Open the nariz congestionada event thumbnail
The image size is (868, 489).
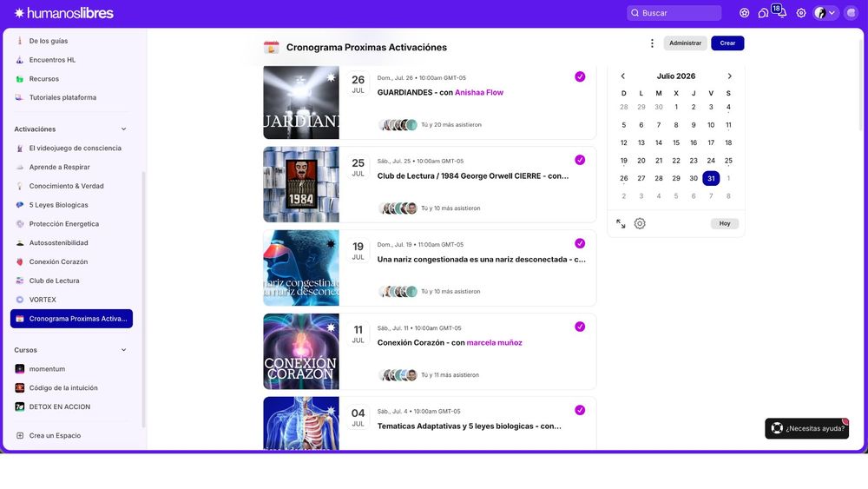[x=301, y=268]
